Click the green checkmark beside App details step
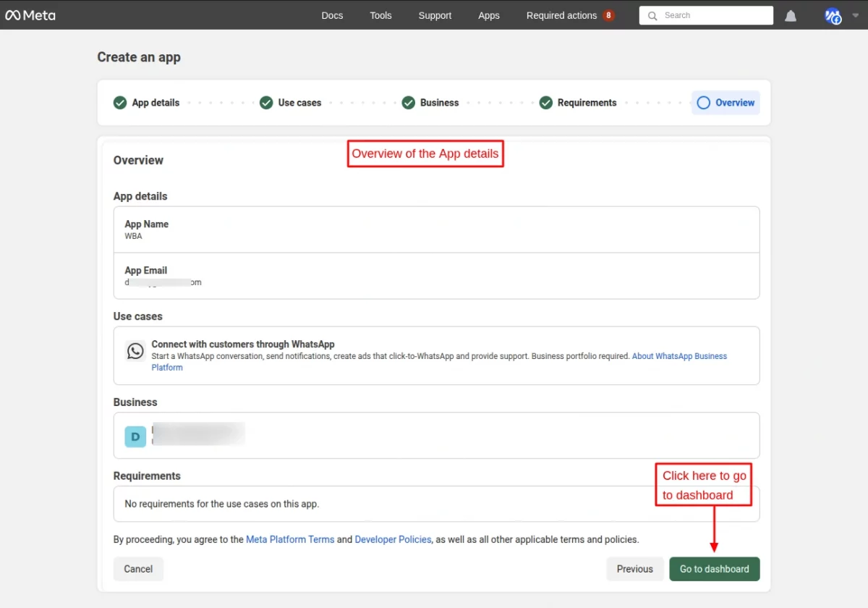This screenshot has height=608, width=868. pyautogui.click(x=120, y=102)
